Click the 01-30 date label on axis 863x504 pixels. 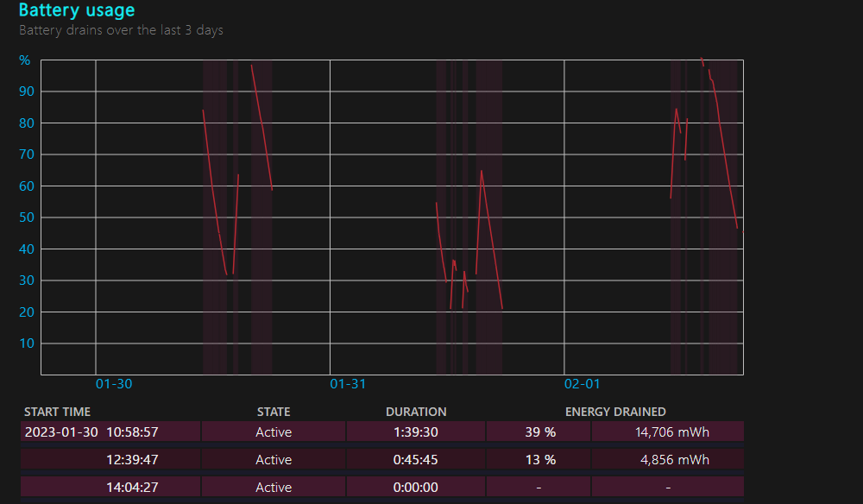[x=114, y=384]
